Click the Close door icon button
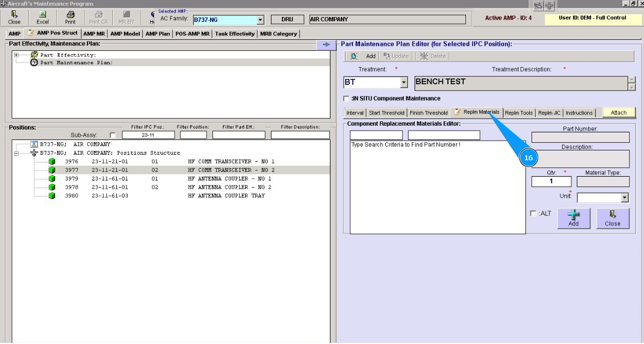644x344 pixels. pyautogui.click(x=612, y=218)
